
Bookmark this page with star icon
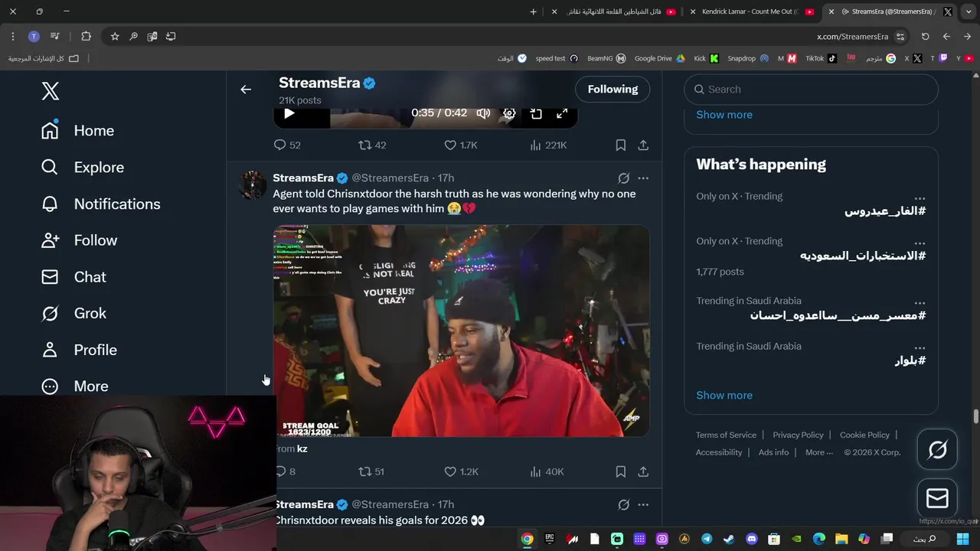click(115, 36)
